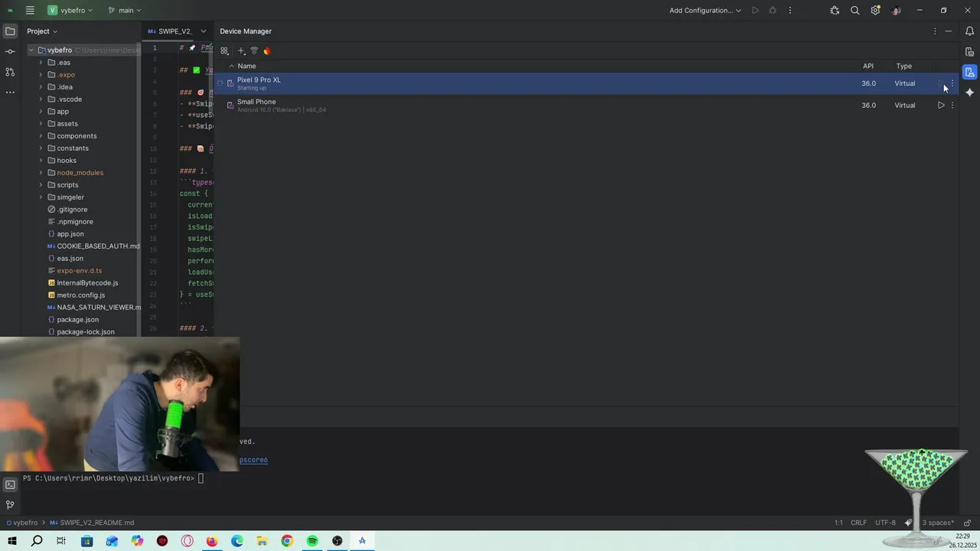The image size is (980, 551).
Task: Expand the .expo folder
Action: point(41,75)
